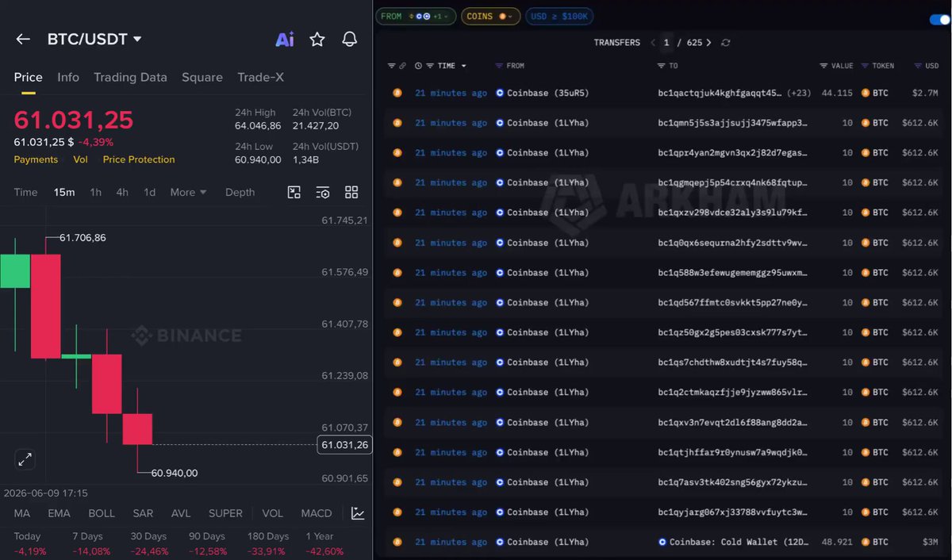This screenshot has width=952, height=560.
Task: Open the Binance Ai assistant icon
Action: (284, 39)
